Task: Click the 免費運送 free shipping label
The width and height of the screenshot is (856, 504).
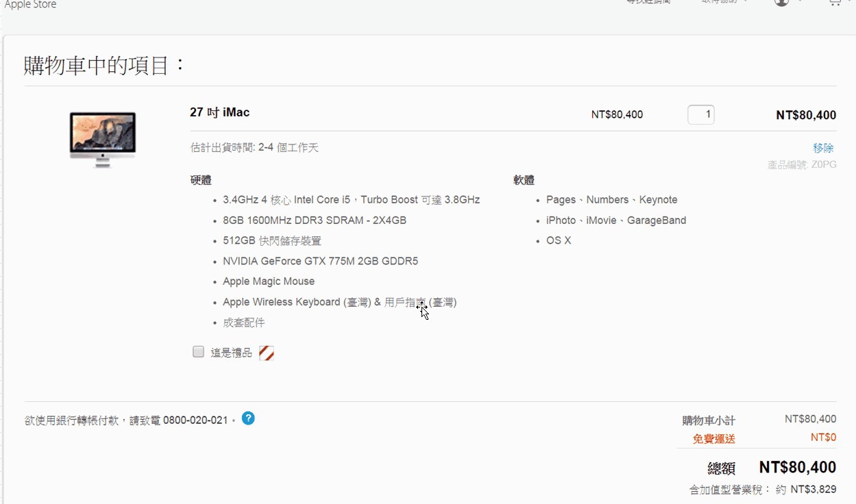Action: click(713, 439)
